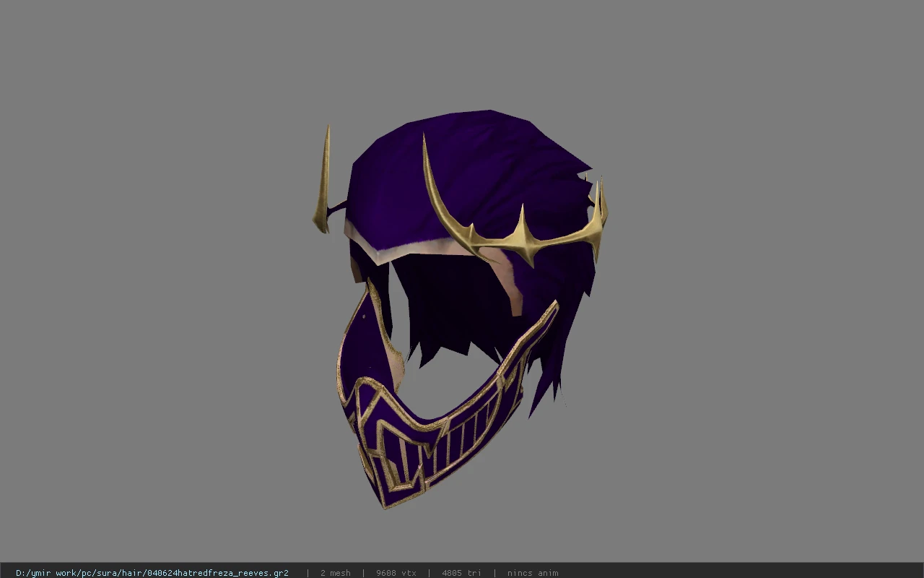
Task: Click the empty gray viewport background
Action: [144, 289]
